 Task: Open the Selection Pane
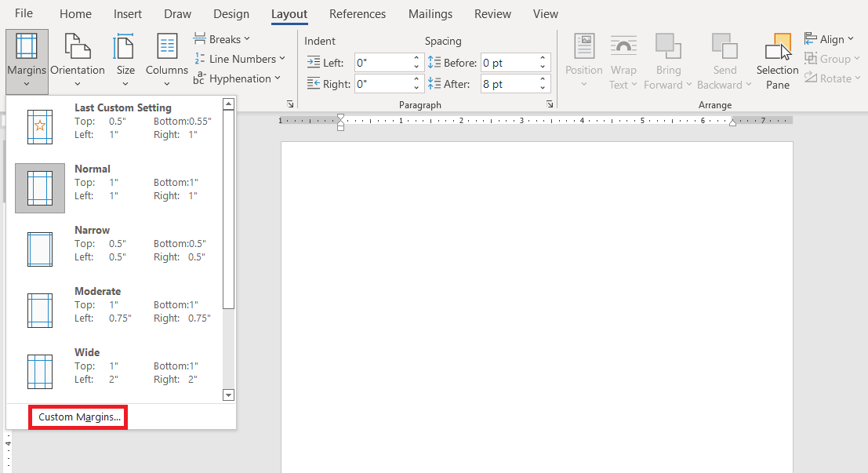777,61
